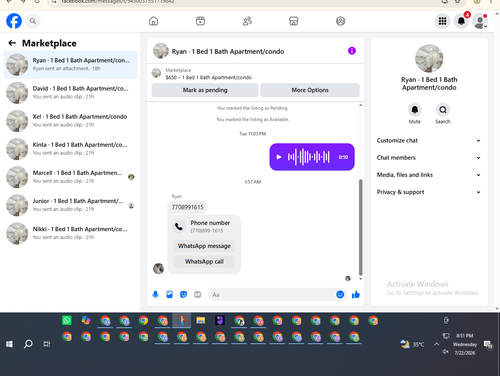Screen dimensions: 500x376
Task: Click the WhatsApp message button
Action: click(x=204, y=246)
